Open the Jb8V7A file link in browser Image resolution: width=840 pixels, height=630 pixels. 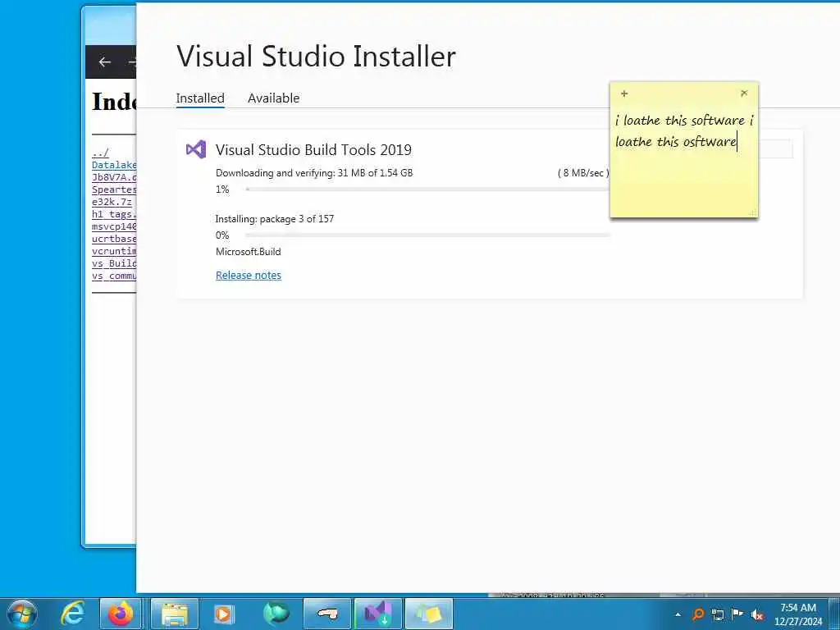coord(113,177)
